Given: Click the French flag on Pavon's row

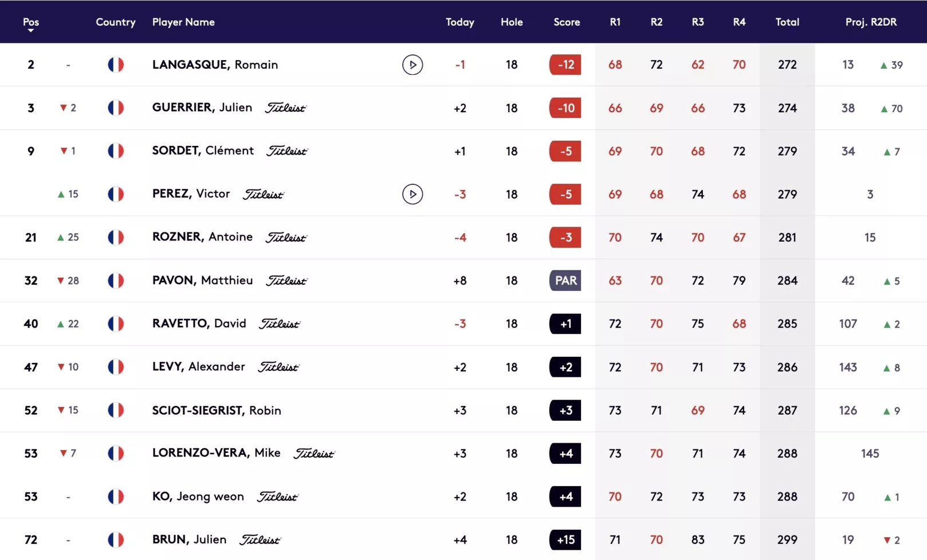Looking at the screenshot, I should click(x=116, y=281).
